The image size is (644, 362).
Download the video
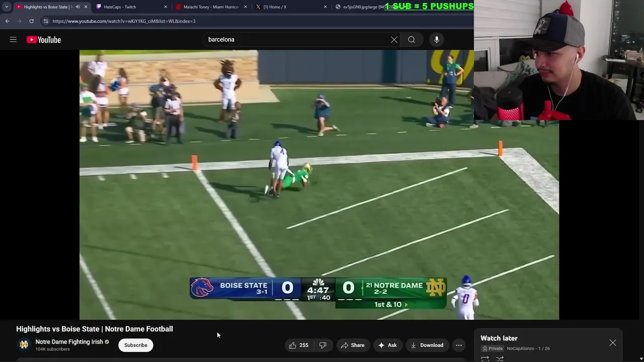pos(427,345)
